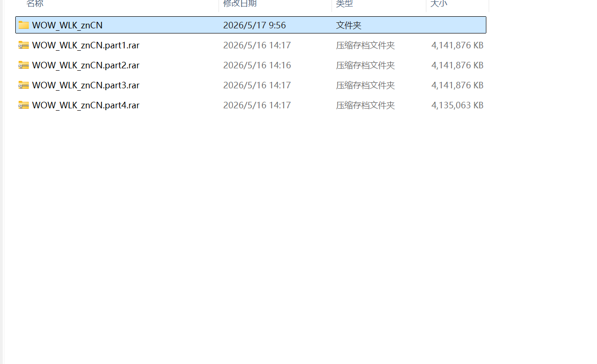Click size 4,141,876 KB of part3.rar
The width and height of the screenshot is (597, 364).
(x=458, y=85)
